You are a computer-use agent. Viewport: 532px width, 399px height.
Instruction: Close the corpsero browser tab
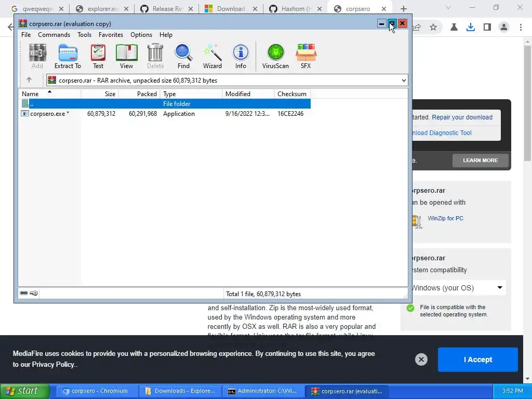pos(384,9)
